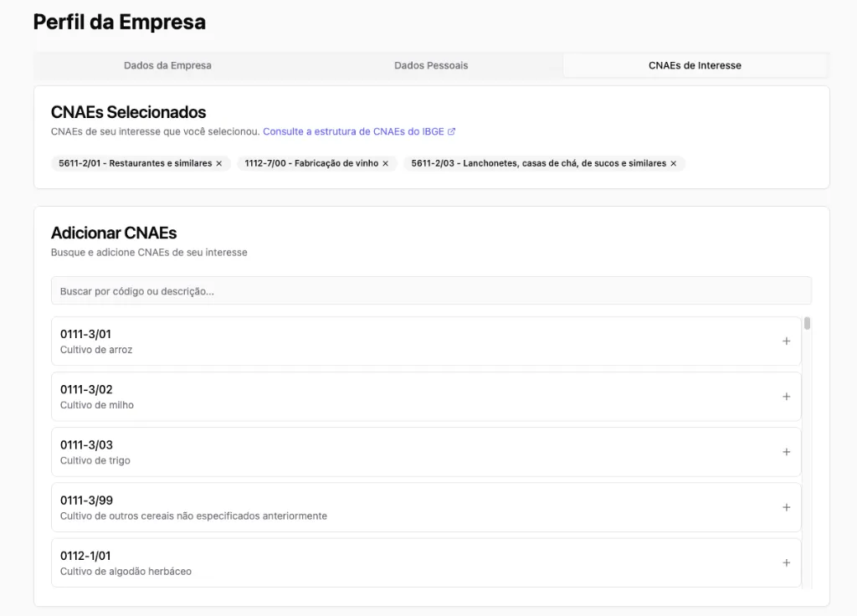Click the Perfil da Empresa heading
This screenshot has height=616, width=857.
119,22
